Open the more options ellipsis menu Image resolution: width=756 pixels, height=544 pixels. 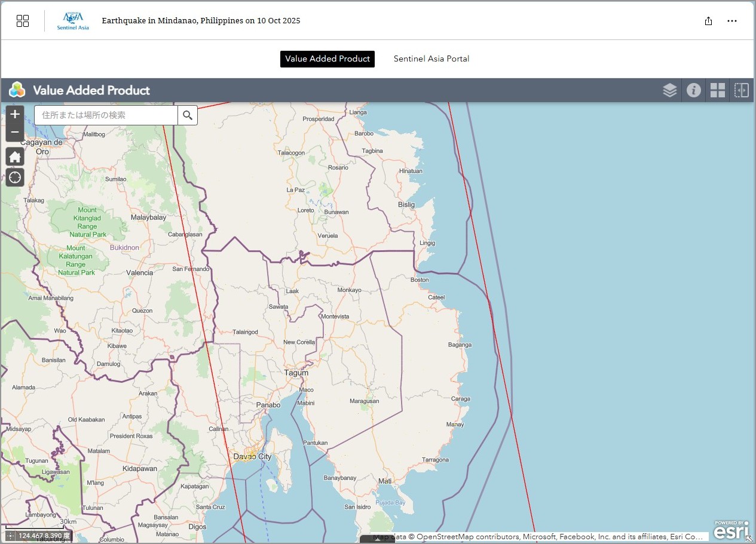(x=732, y=21)
